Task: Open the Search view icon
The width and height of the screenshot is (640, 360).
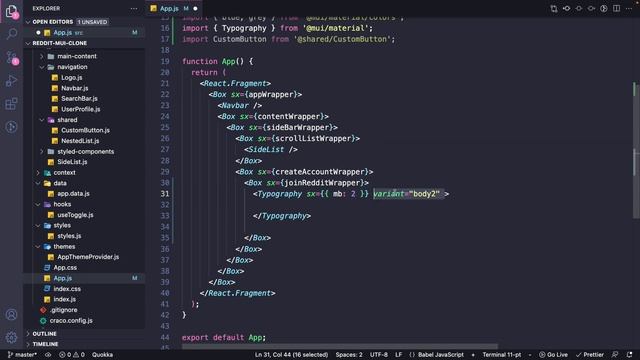Action: point(11,33)
